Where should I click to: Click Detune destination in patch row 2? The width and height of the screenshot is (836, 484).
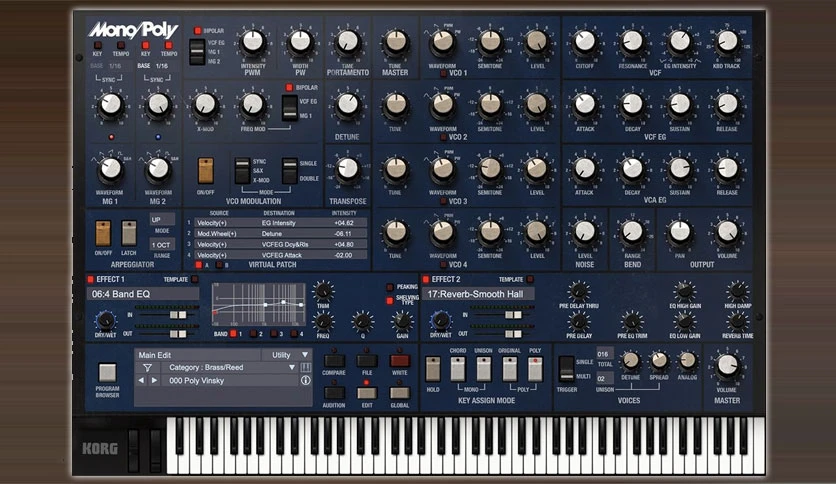click(272, 233)
